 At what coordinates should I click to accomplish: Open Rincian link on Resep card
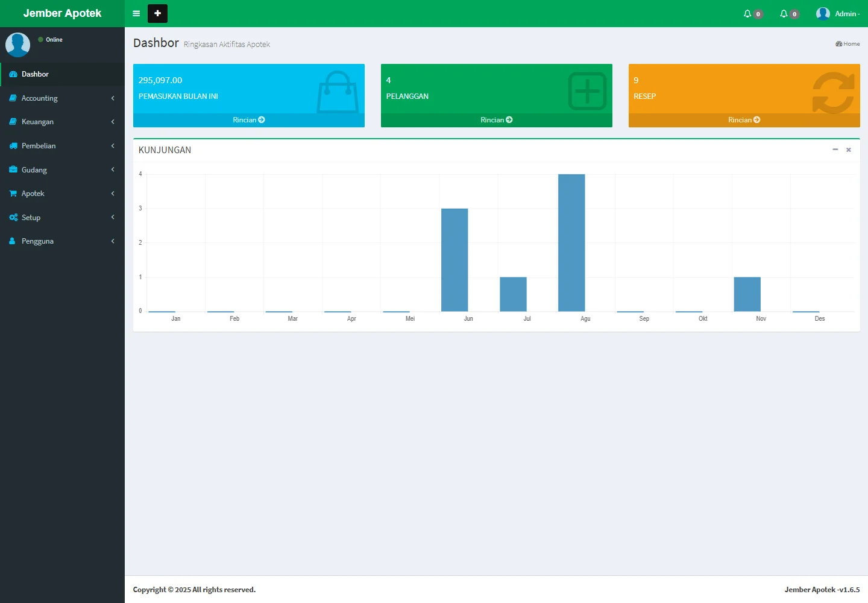[744, 120]
